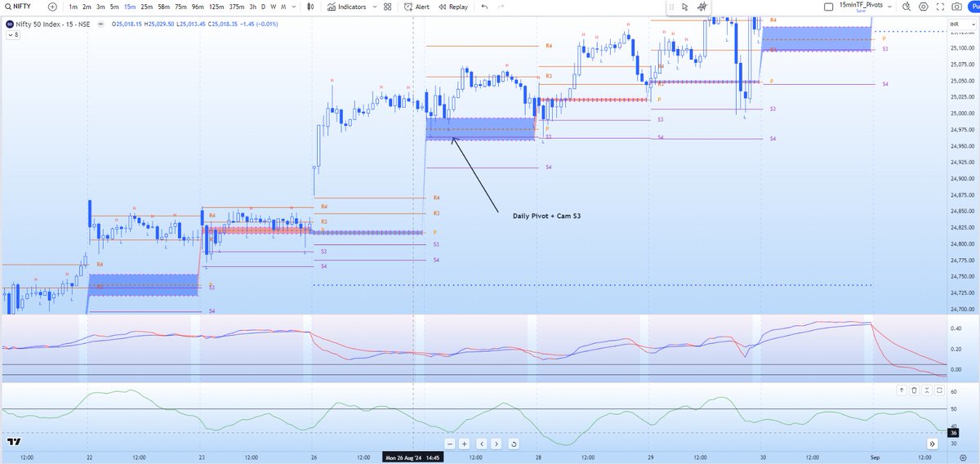Zoom in the chart with plus button
The image size is (980, 464).
(x=464, y=444)
